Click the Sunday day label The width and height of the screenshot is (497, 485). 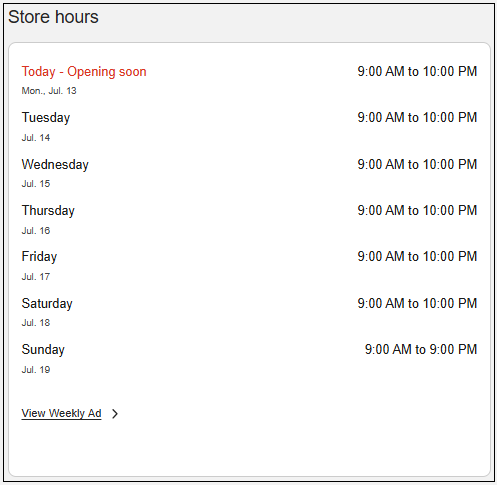pyautogui.click(x=43, y=350)
